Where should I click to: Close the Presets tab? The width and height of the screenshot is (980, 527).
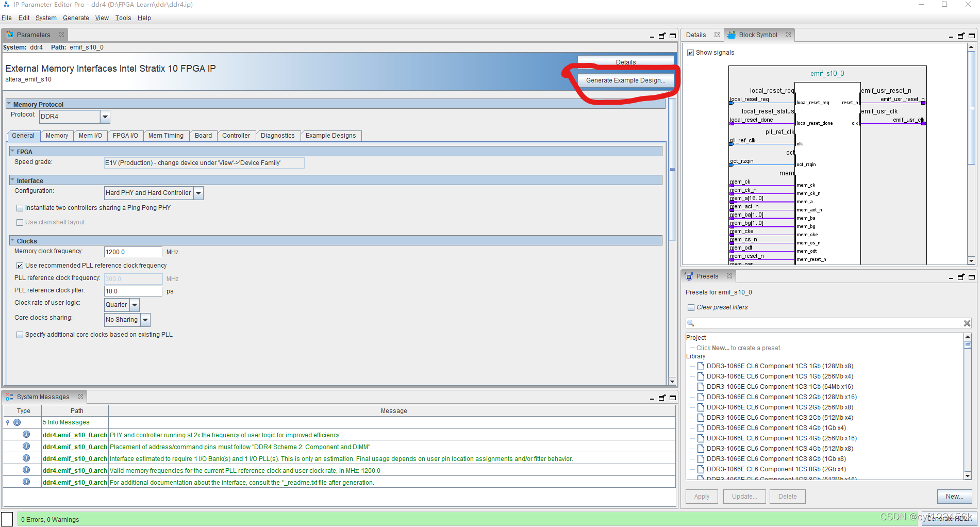coord(729,276)
